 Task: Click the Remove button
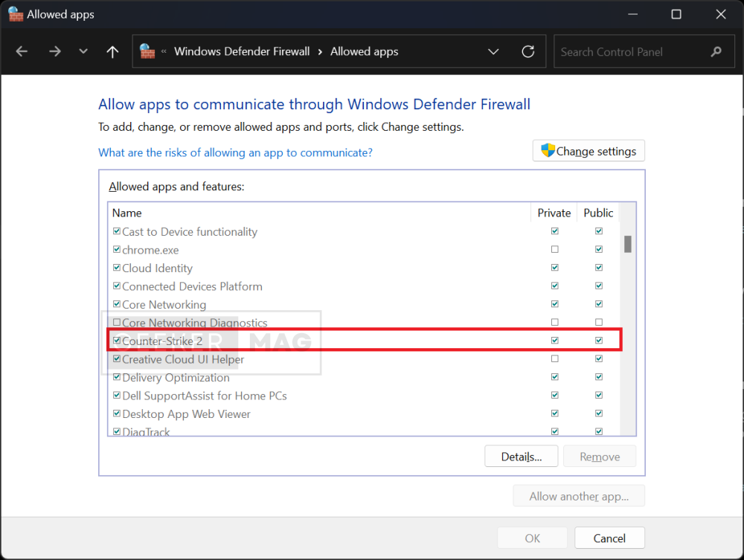(600, 456)
